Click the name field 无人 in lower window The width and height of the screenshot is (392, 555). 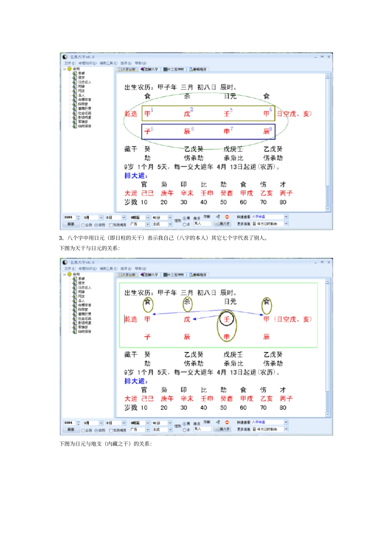point(202,429)
